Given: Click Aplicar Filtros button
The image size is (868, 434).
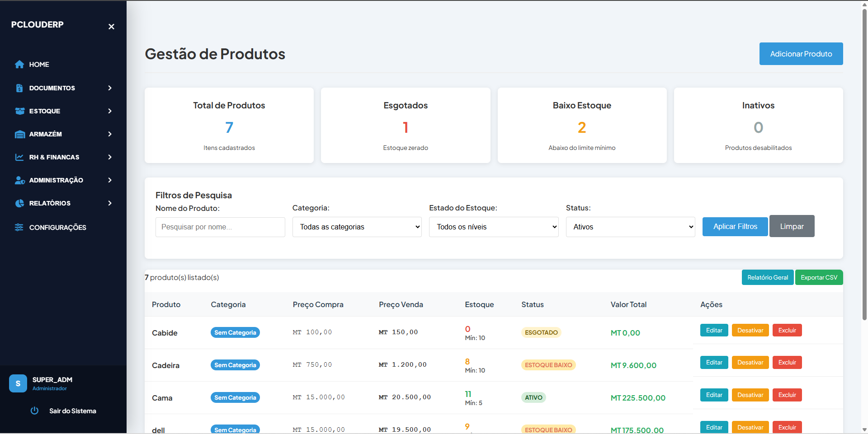Looking at the screenshot, I should pyautogui.click(x=735, y=226).
